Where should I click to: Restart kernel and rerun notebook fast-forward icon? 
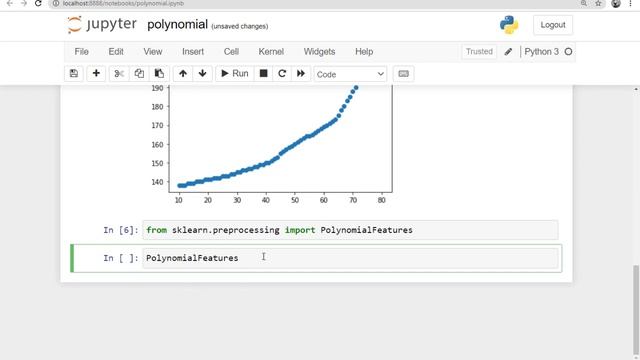[x=301, y=73]
